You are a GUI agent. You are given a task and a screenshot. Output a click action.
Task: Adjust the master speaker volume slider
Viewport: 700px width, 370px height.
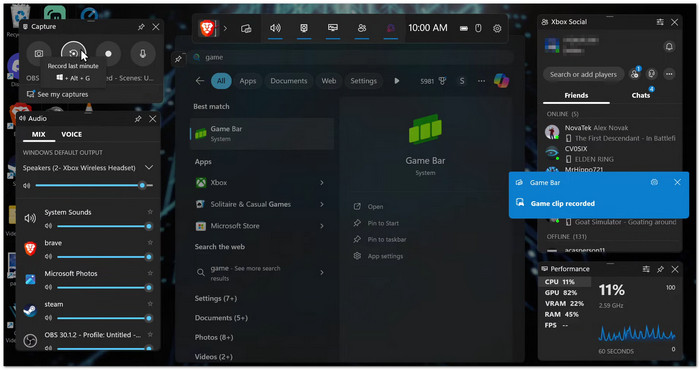(94, 185)
